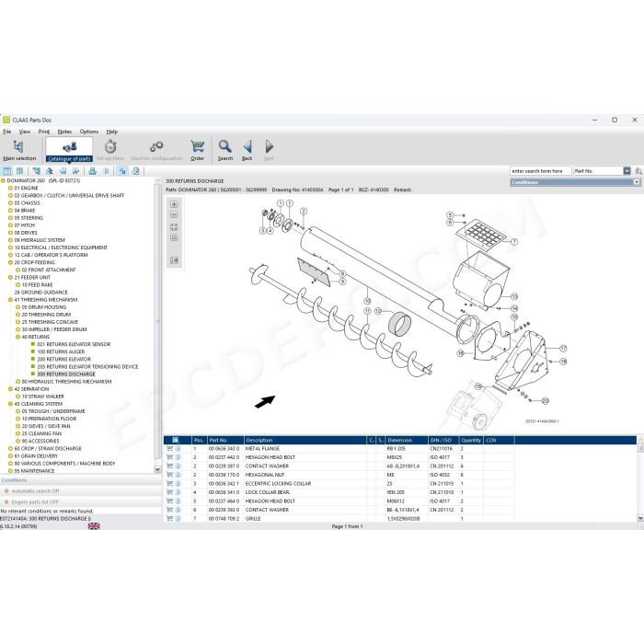644x644 pixels.
Task: Select 200 RETURNS ELEVATOR in tree
Action: tap(63, 360)
